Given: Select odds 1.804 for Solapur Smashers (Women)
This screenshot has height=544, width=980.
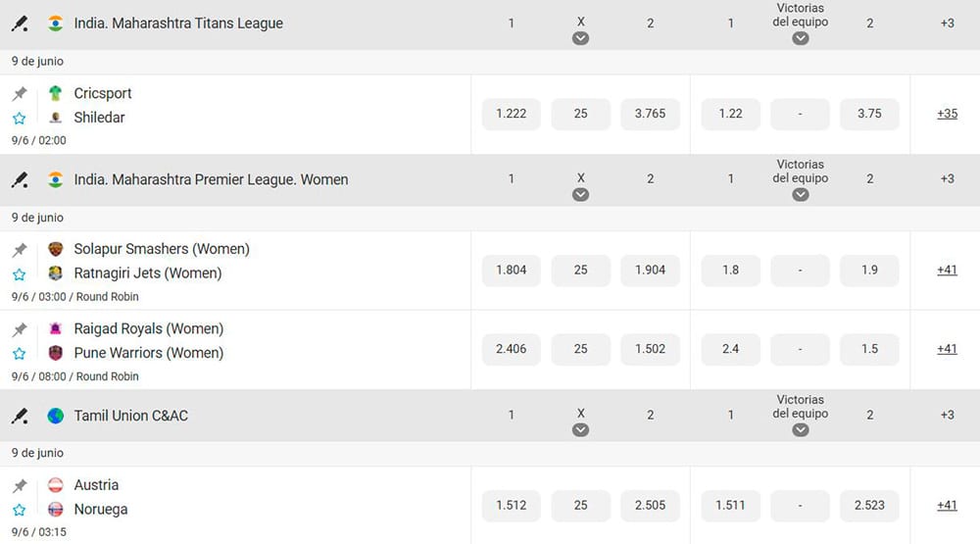Looking at the screenshot, I should 512,271.
